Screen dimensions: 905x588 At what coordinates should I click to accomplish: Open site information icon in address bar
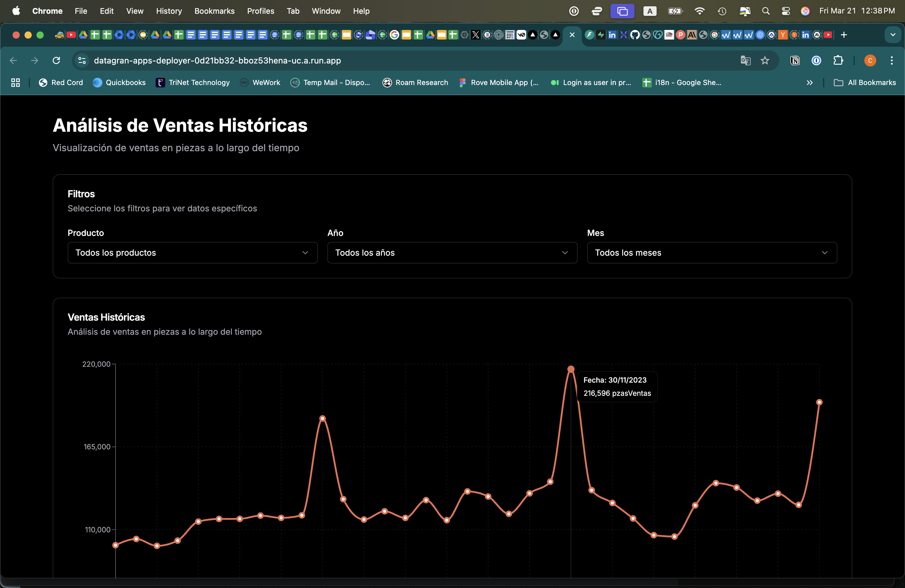tap(82, 60)
